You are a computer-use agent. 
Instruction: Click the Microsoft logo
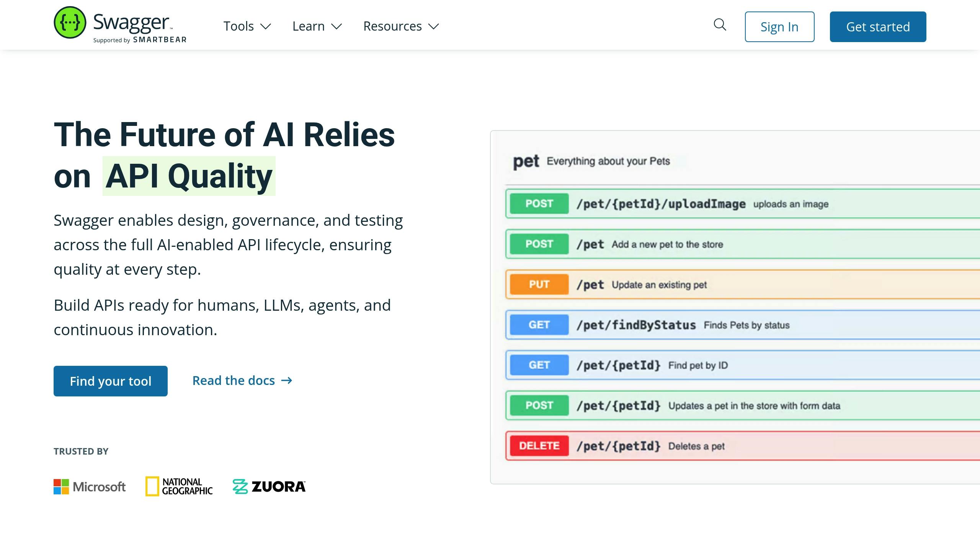[x=90, y=486]
